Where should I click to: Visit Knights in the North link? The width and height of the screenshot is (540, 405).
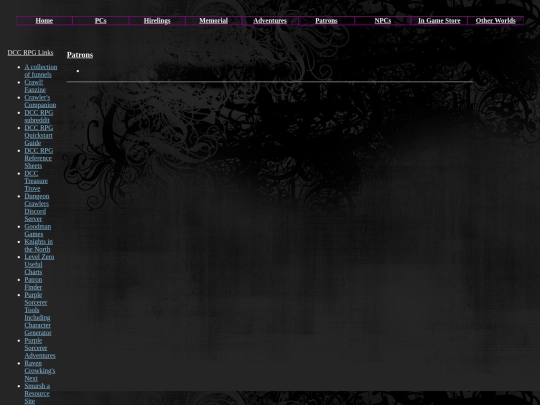pos(38,245)
